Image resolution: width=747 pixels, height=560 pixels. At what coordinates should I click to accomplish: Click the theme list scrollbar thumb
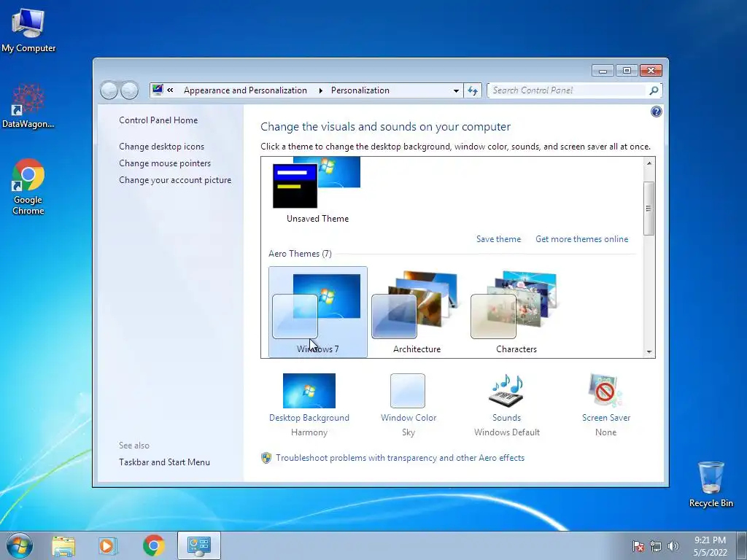click(x=649, y=208)
